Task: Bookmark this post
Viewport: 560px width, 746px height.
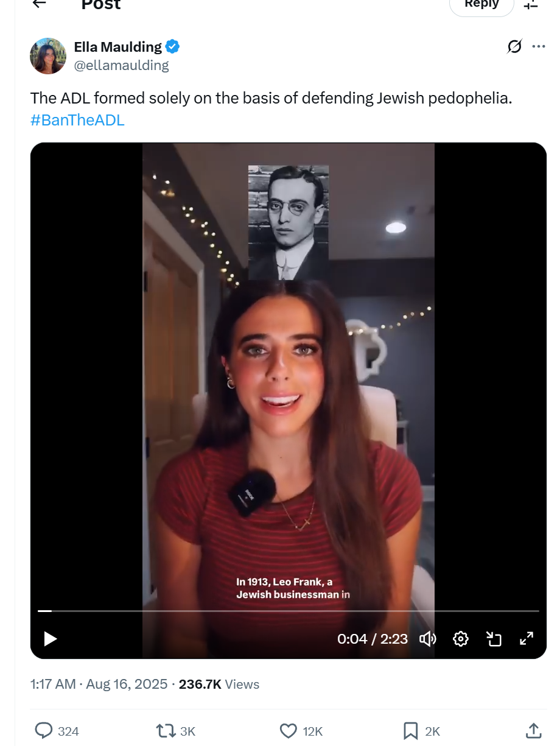Action: (x=410, y=731)
